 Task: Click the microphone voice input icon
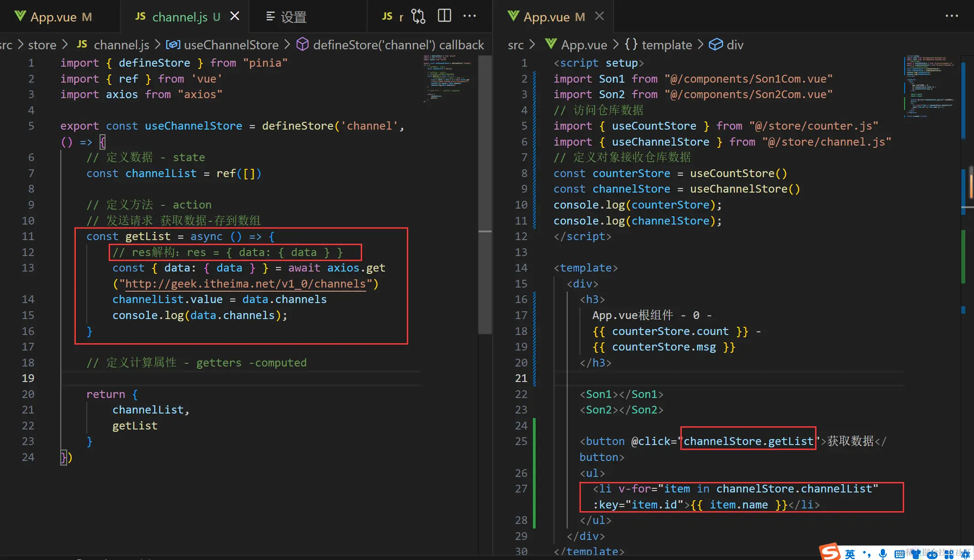pyautogui.click(x=883, y=554)
